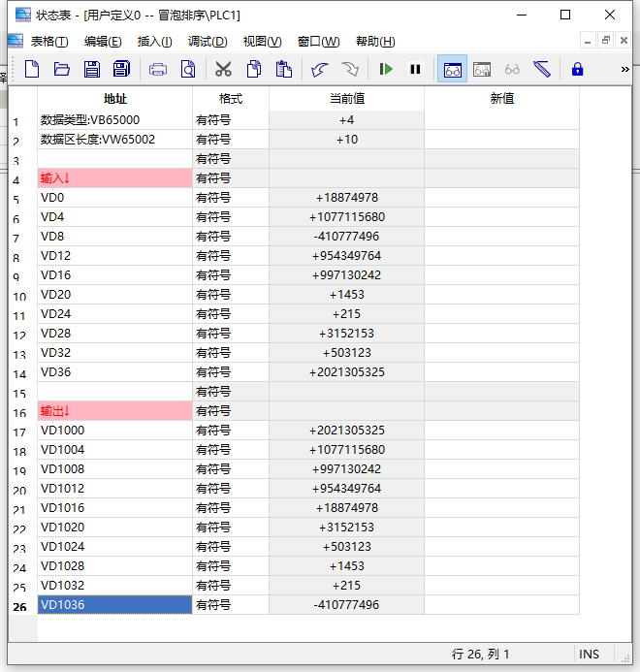Open an existing project file
Screen dimensions: 640x672
point(62,69)
